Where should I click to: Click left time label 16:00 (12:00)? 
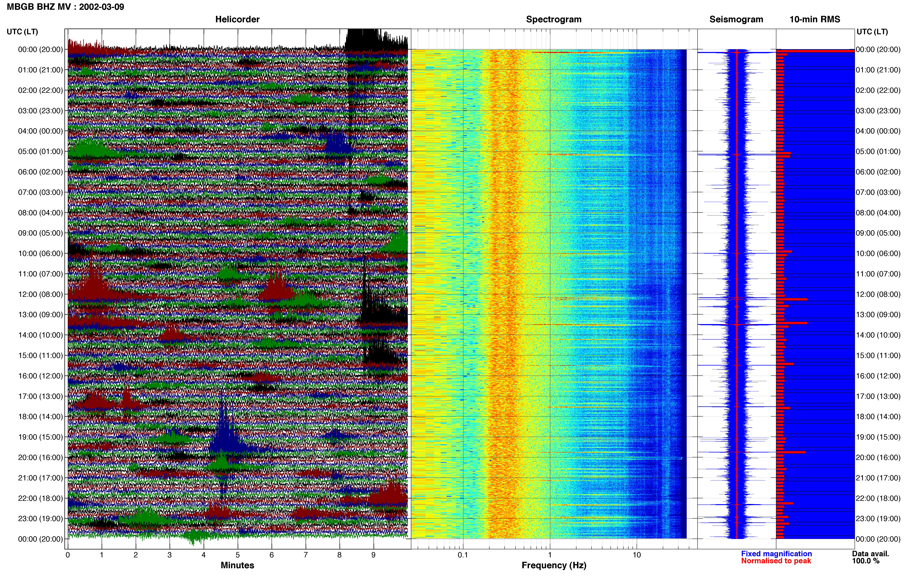(x=41, y=376)
